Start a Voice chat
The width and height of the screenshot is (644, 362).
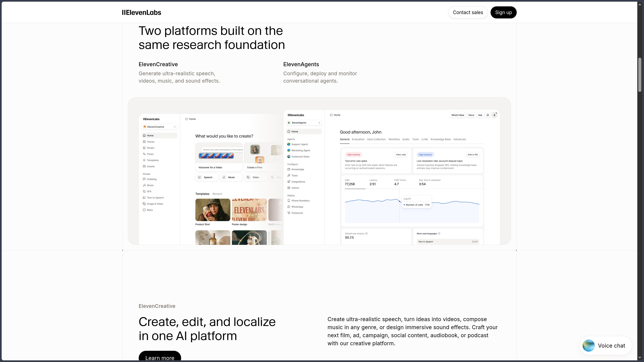pyautogui.click(x=605, y=346)
